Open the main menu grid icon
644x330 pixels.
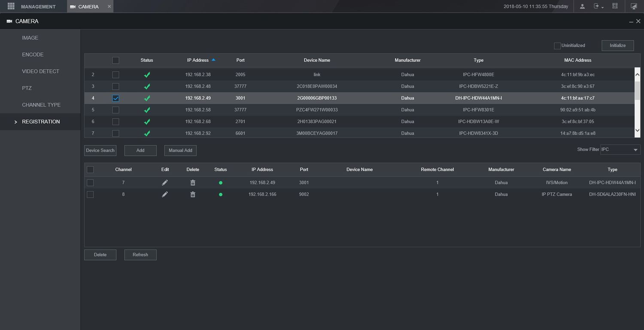(x=11, y=6)
